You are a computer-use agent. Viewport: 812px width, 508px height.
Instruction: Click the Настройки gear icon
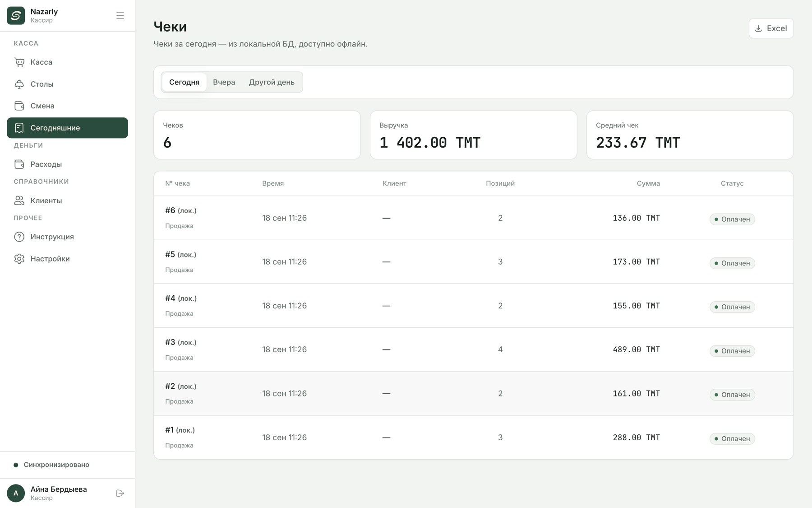coord(19,259)
